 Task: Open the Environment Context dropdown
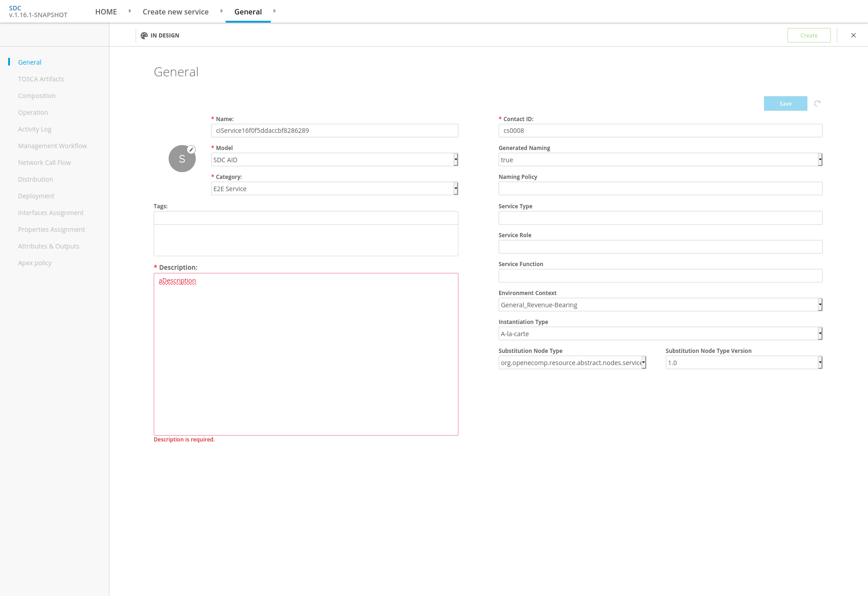(660, 305)
